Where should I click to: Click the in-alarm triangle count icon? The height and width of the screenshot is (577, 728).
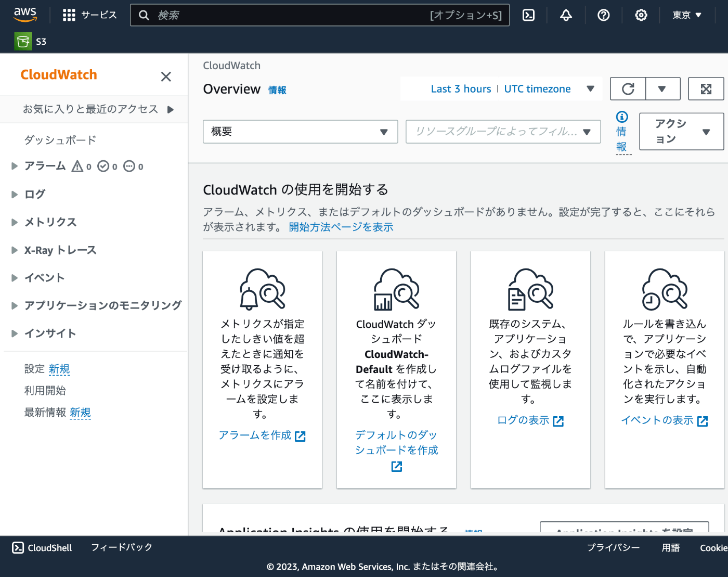coord(77,166)
